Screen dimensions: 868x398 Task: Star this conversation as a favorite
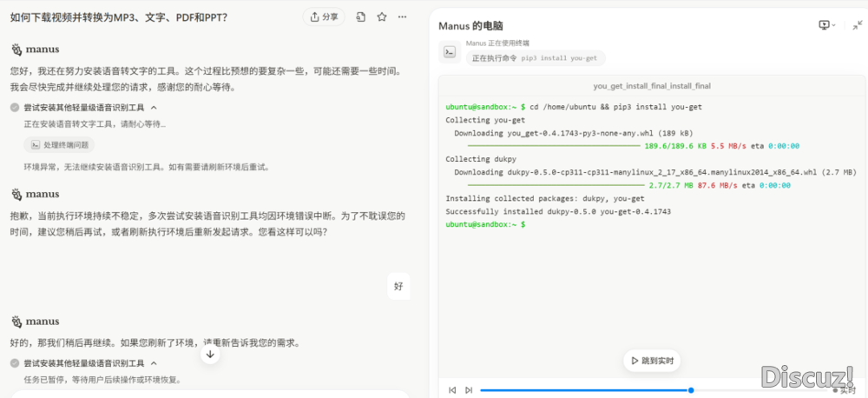(x=381, y=17)
